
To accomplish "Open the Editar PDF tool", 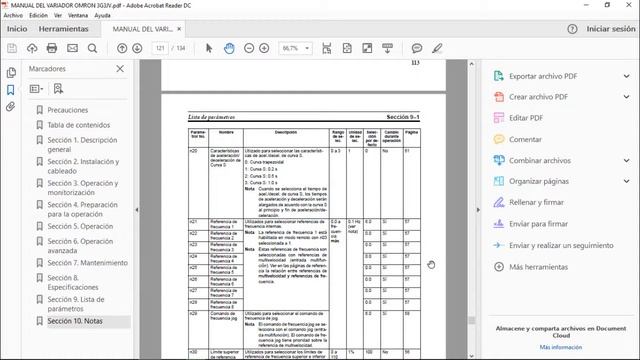I will coord(526,118).
